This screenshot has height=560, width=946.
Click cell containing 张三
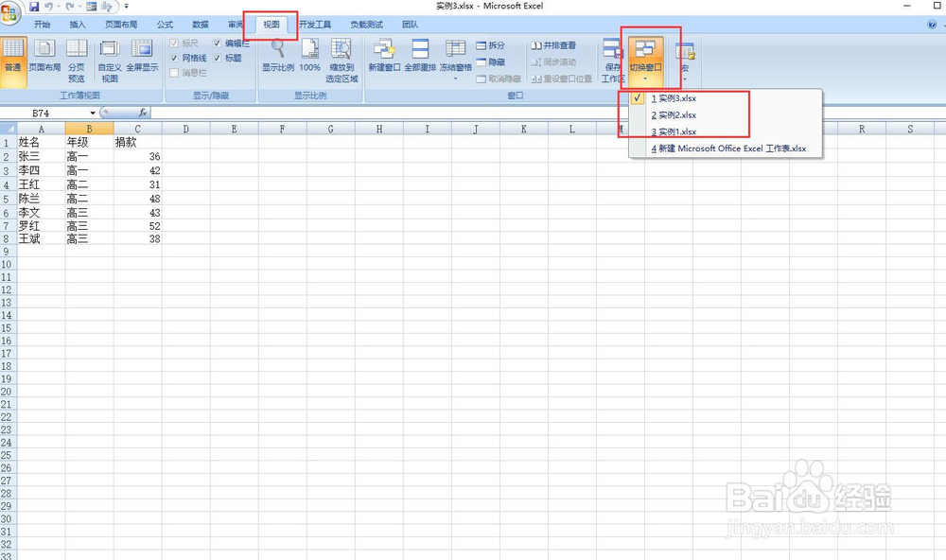[41, 156]
